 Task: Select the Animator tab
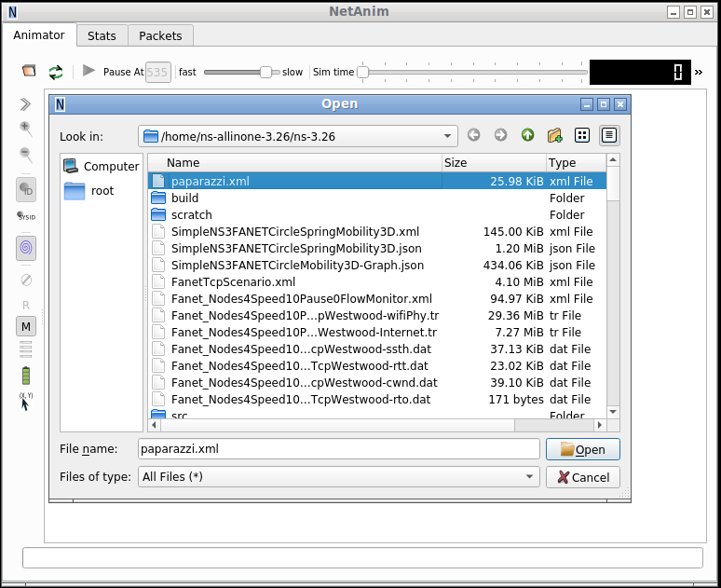point(39,35)
